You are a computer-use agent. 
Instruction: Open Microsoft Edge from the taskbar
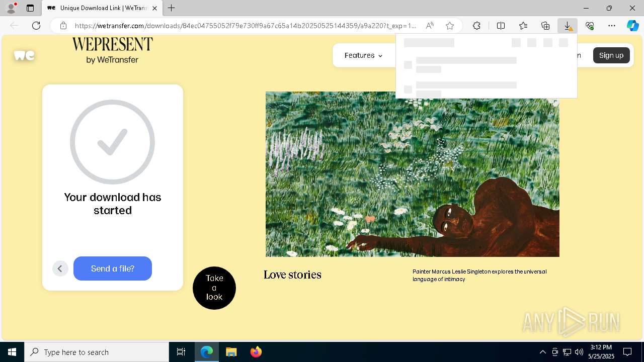207,352
